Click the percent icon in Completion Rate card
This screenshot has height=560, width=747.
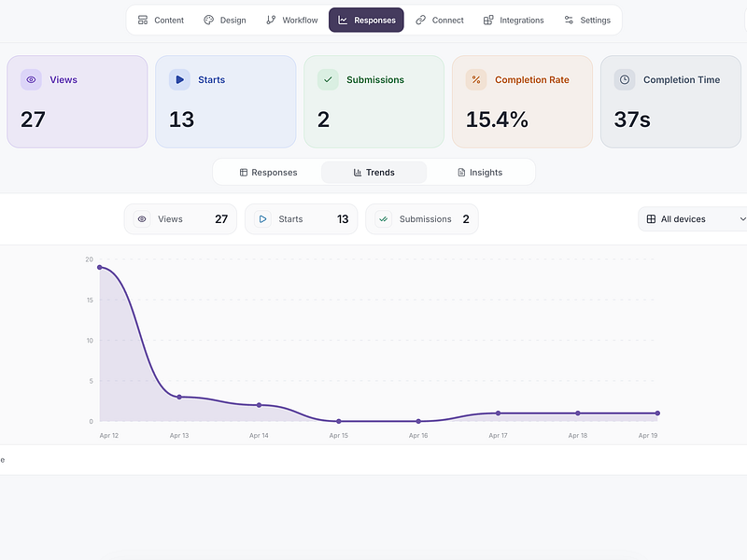tap(476, 80)
